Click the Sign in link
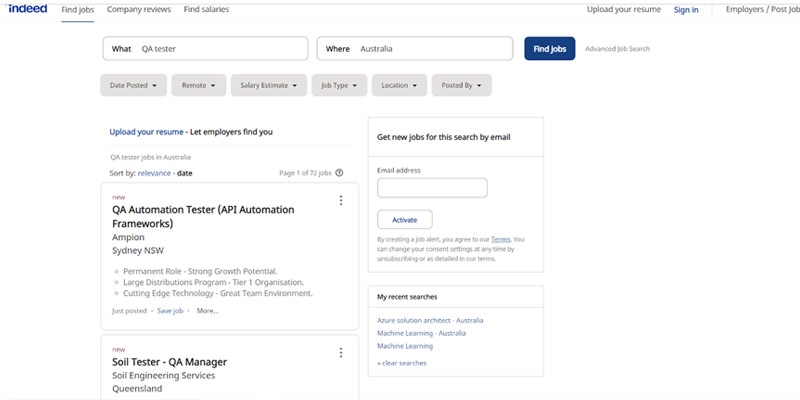The height and width of the screenshot is (400, 800). [x=686, y=10]
